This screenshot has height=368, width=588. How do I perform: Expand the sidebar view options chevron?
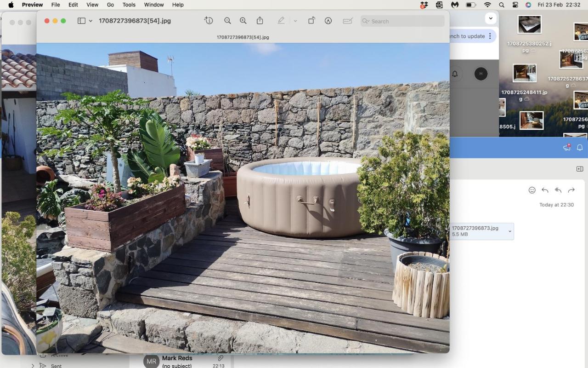(x=90, y=21)
